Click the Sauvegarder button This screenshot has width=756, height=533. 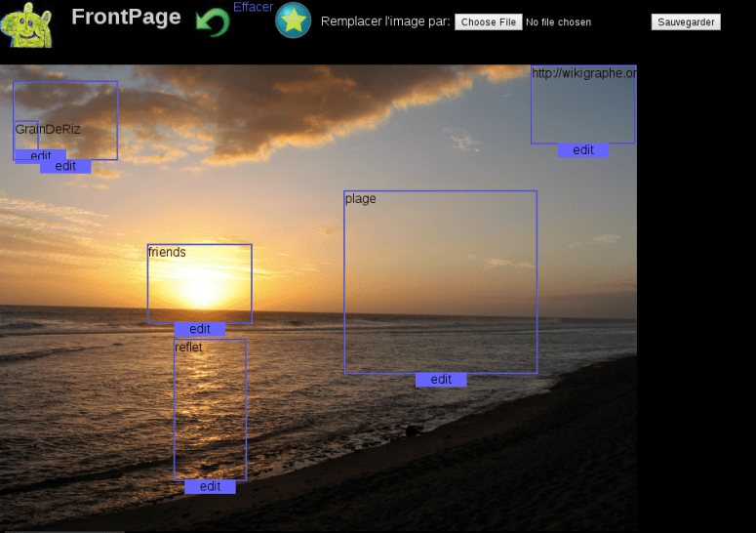click(x=686, y=22)
